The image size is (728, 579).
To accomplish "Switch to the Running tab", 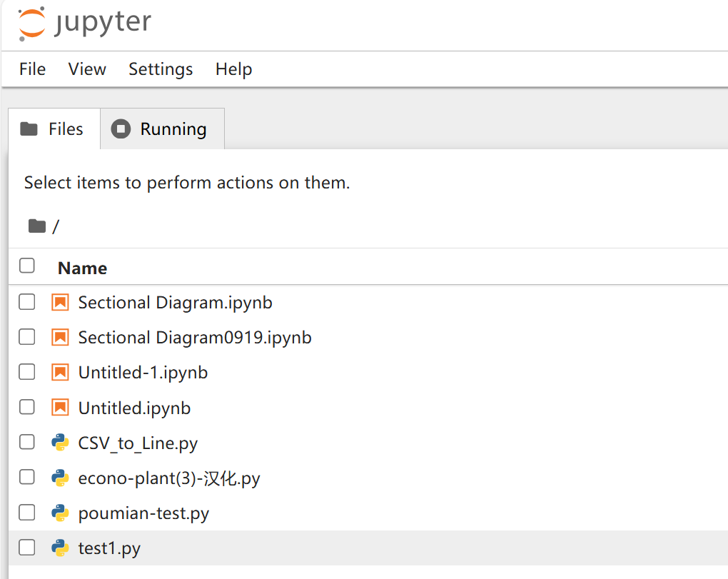I will [162, 129].
